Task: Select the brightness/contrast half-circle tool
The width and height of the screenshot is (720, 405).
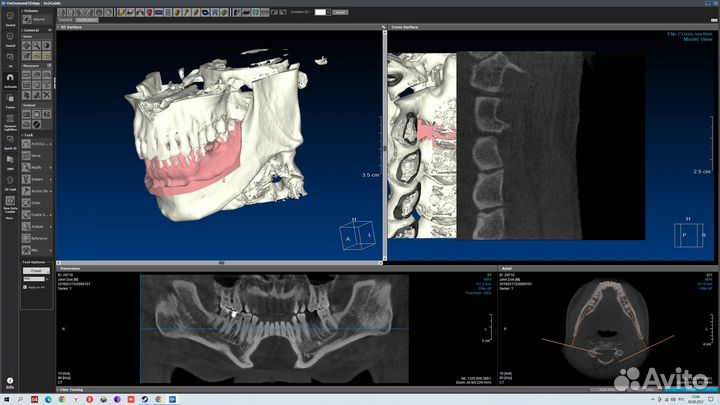Action: tap(46, 45)
